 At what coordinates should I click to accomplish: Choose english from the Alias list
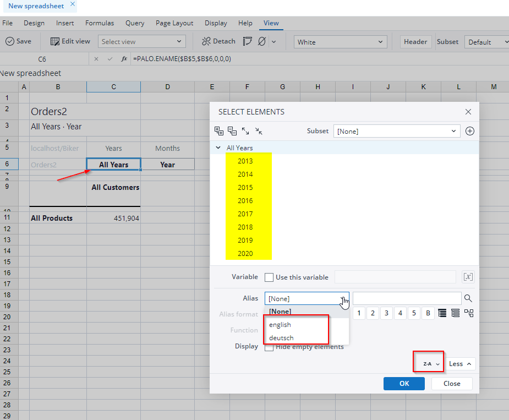point(280,325)
